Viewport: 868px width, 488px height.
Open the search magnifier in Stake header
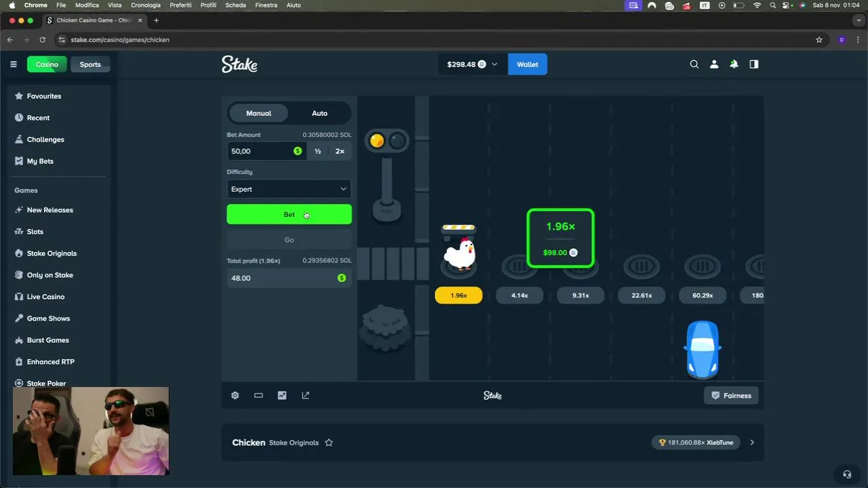pos(694,64)
